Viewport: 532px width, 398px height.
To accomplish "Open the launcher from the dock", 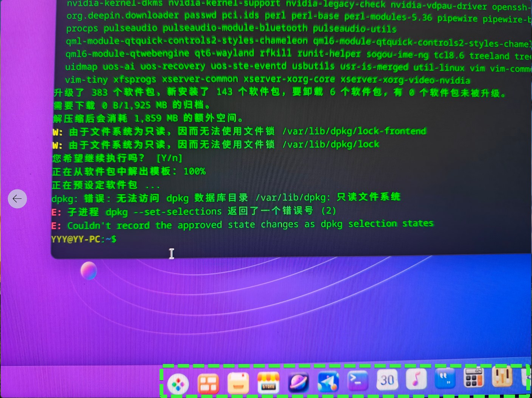I will (178, 384).
